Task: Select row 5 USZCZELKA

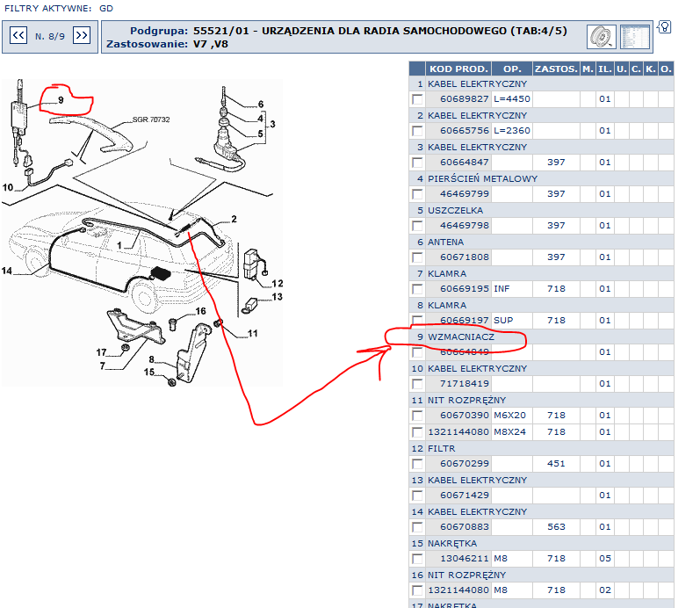Action: pyautogui.click(x=541, y=210)
